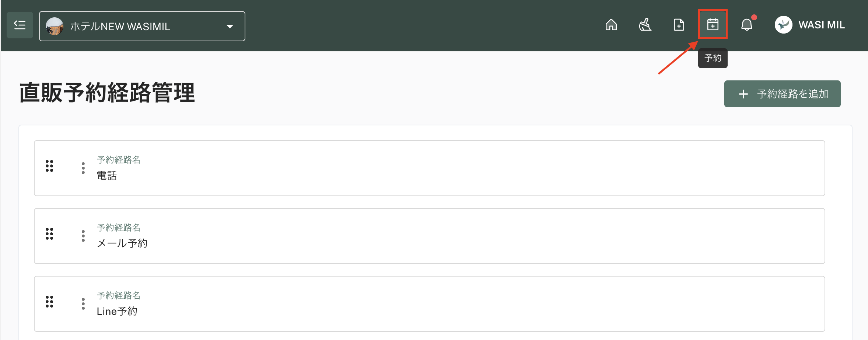Click the facility selector dropdown arrow

tap(230, 27)
